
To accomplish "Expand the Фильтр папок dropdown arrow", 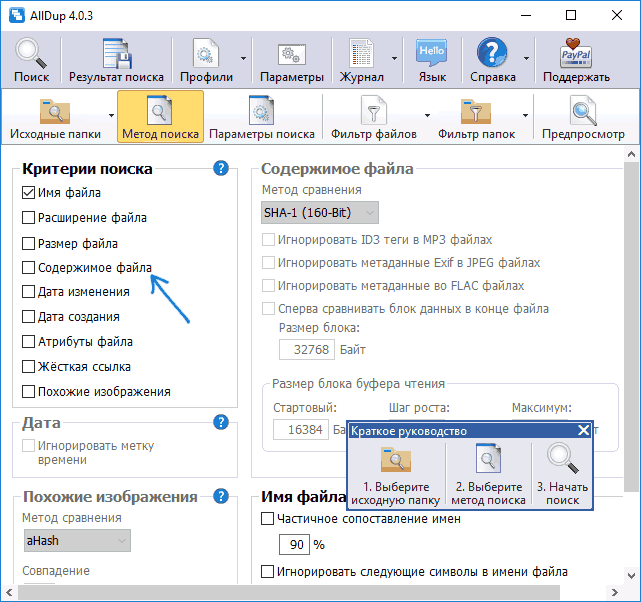I will (x=525, y=115).
